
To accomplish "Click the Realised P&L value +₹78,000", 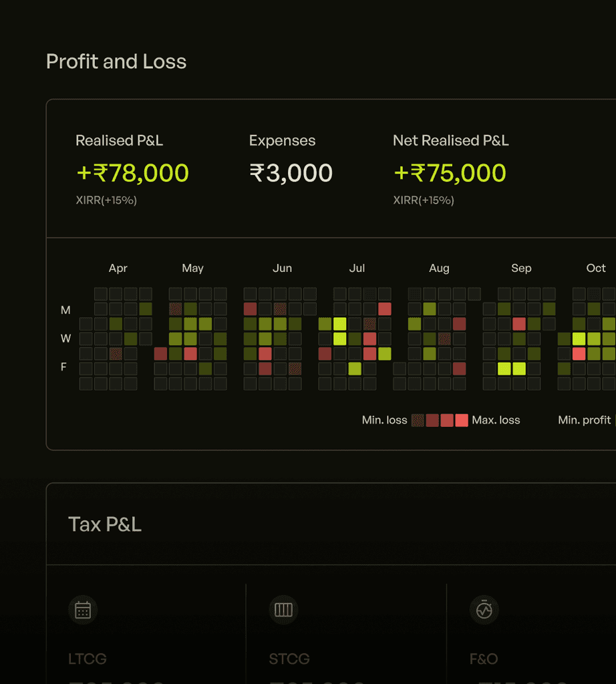I will click(133, 172).
